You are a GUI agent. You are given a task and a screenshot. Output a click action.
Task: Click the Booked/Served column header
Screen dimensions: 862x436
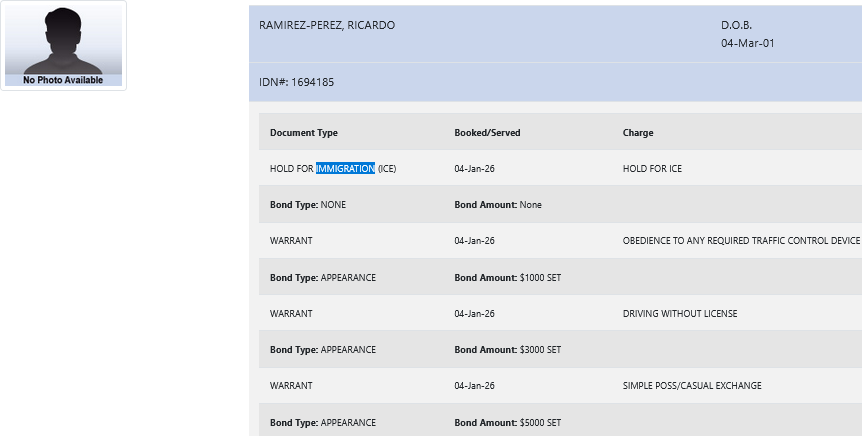(487, 133)
